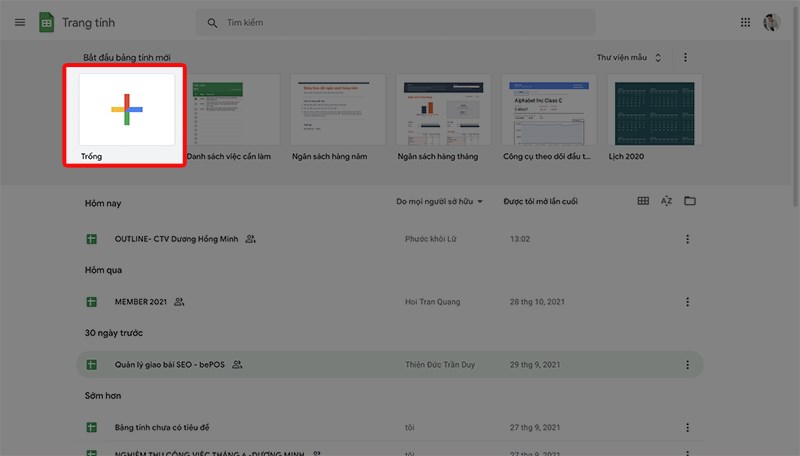
Task: Open the main hamburger menu
Action: coord(20,22)
